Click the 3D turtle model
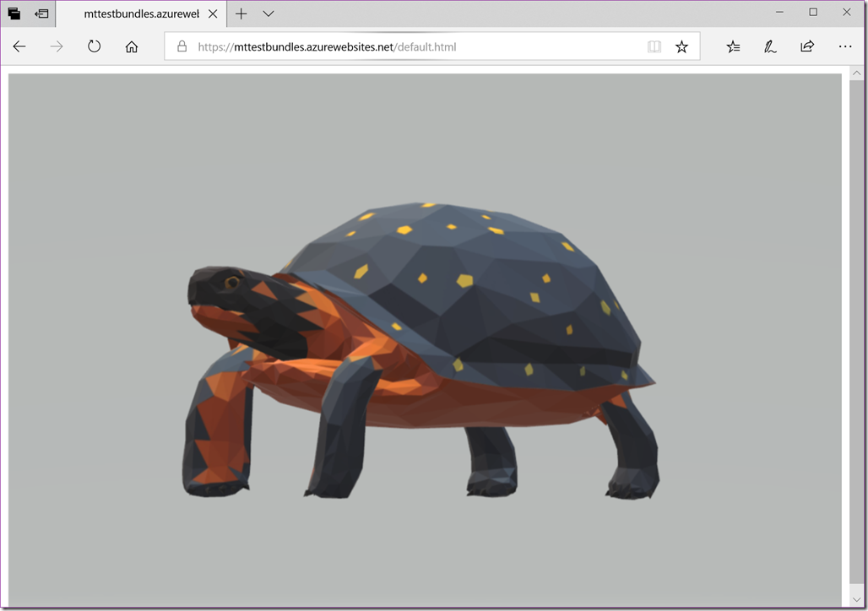868x611 pixels. click(x=420, y=350)
